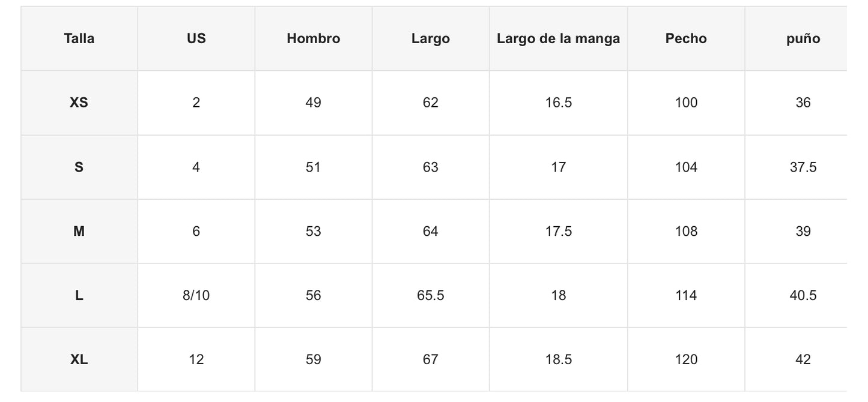Click the L size row label
This screenshot has width=868, height=402.
[79, 295]
